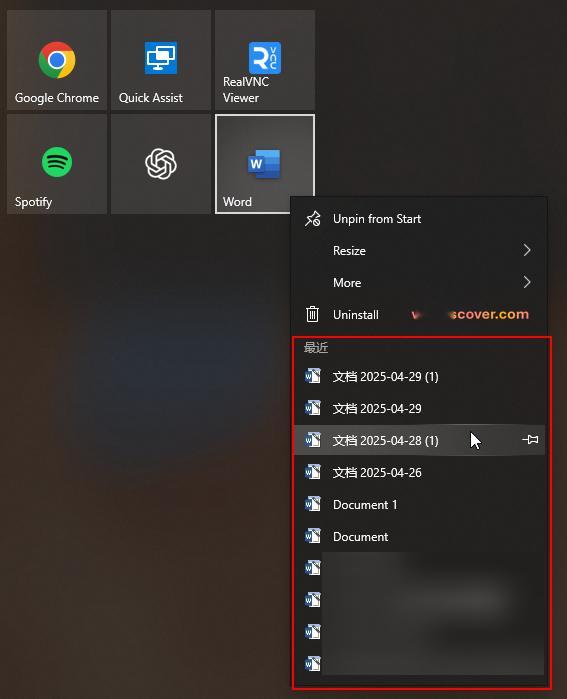Viewport: 567px width, 699px height.
Task: Click Word file icon beside Document 1
Action: (312, 504)
